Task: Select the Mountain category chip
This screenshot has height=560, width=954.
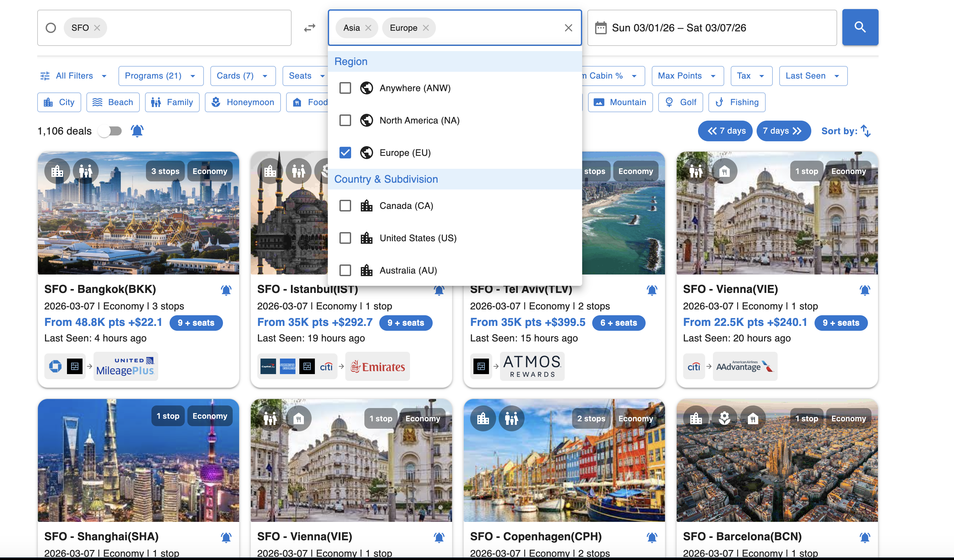Action: pyautogui.click(x=620, y=102)
